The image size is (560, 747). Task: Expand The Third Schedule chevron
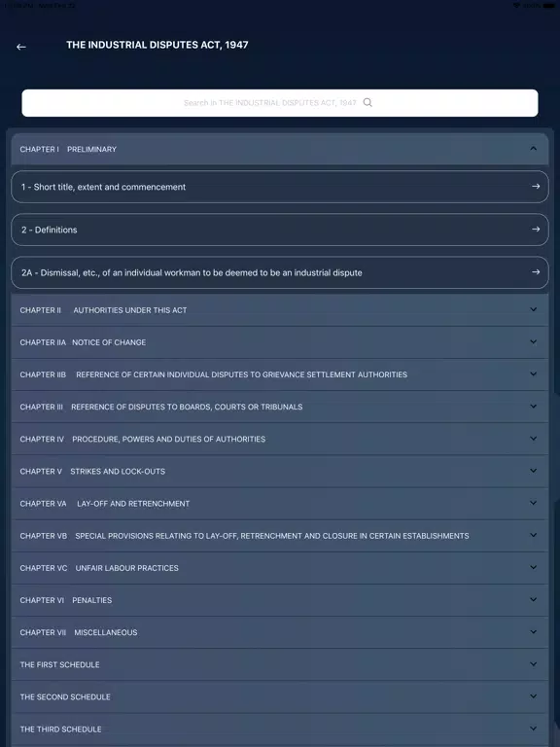click(x=534, y=729)
